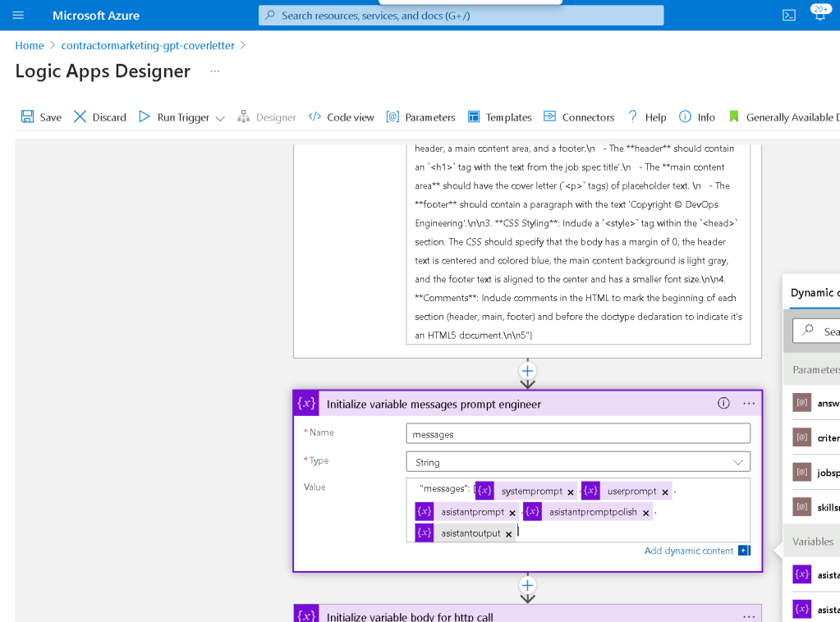Open the Type dropdown set to String
Image resolution: width=840 pixels, height=622 pixels.
coord(578,462)
